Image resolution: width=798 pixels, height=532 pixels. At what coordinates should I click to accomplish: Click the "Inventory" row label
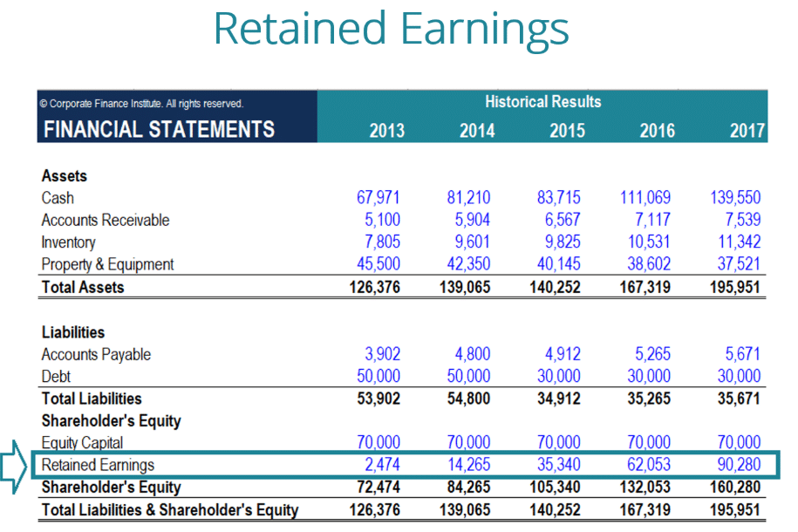[x=68, y=242]
